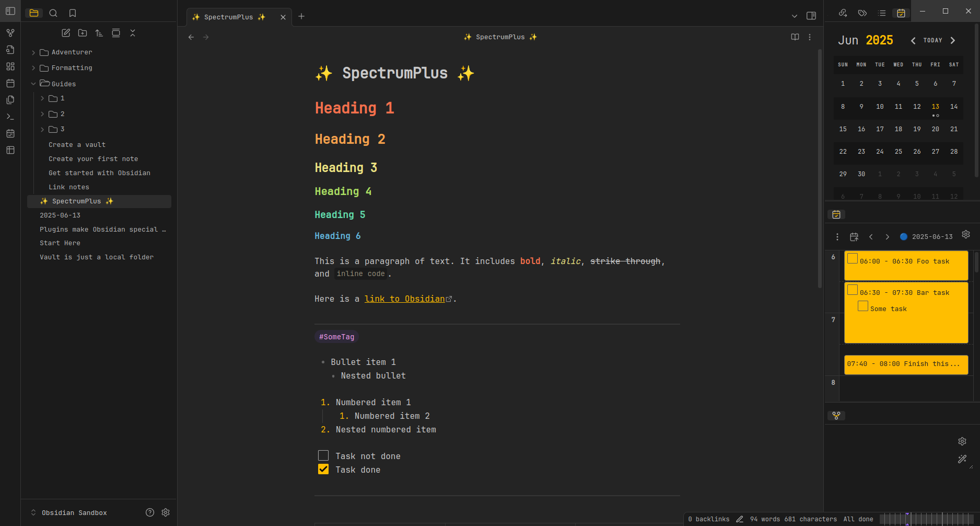Open the 2025-06-13 note in explorer
The width and height of the screenshot is (980, 526).
(x=60, y=215)
